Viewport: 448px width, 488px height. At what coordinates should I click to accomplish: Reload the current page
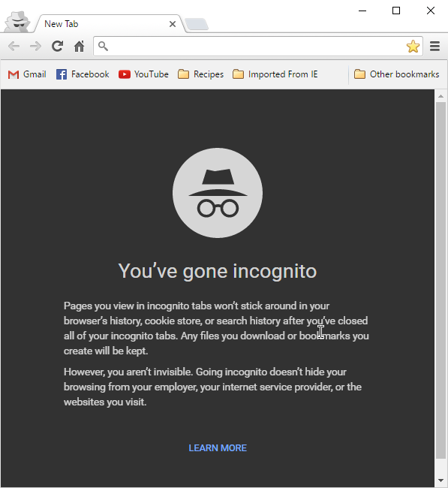[57, 47]
